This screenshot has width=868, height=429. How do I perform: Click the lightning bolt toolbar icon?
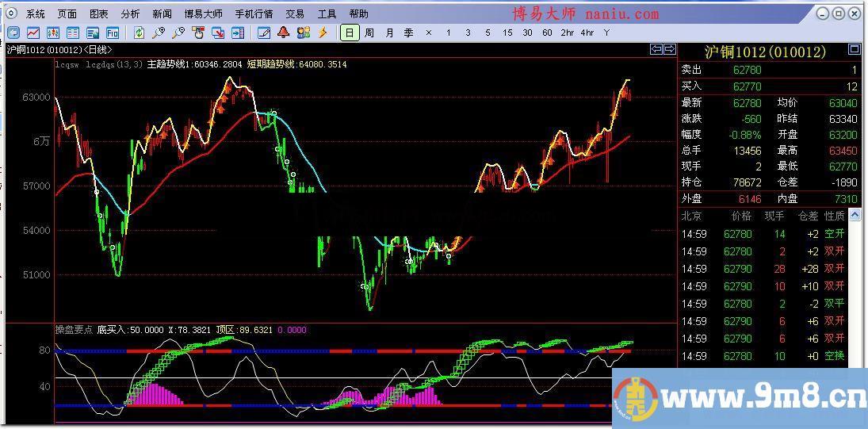pos(323,33)
